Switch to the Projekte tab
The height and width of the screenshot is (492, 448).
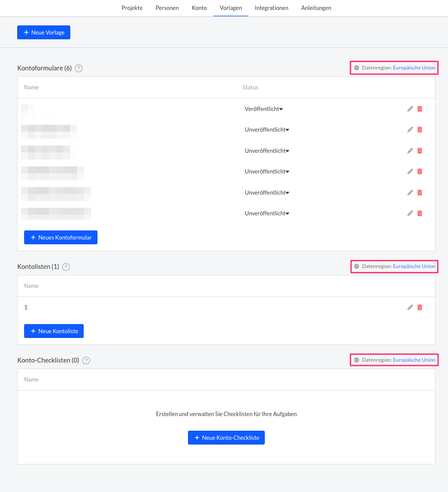click(x=132, y=8)
